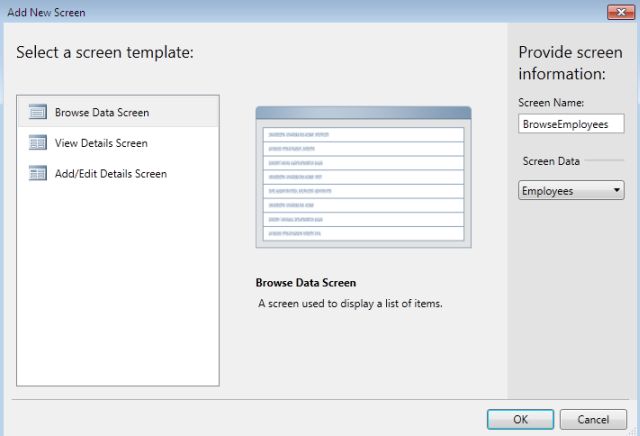
Task: Click the View Details Screen template icon
Action: click(x=38, y=143)
